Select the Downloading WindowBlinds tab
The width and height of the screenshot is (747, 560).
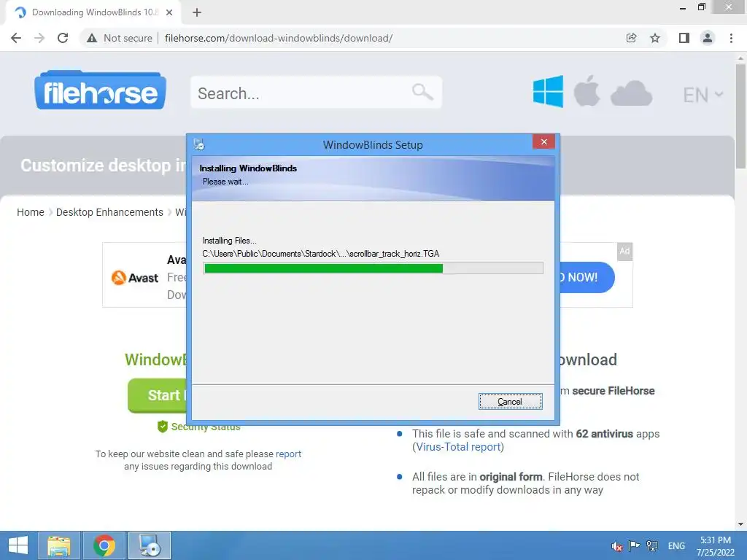coord(93,12)
